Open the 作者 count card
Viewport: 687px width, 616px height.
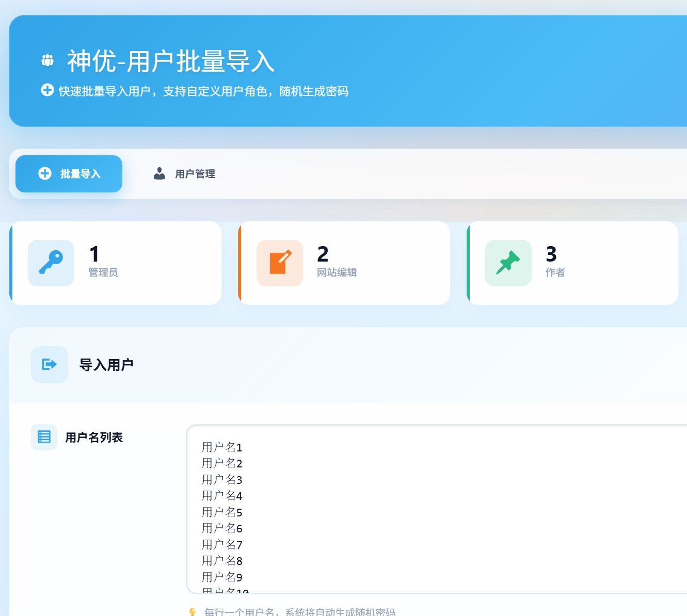point(572,263)
